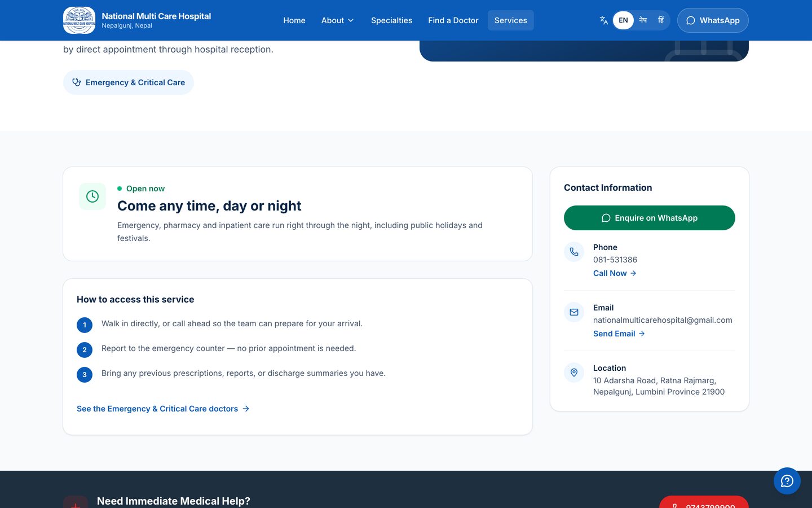Click the How to access this service heading
The image size is (812, 508).
pos(135,300)
